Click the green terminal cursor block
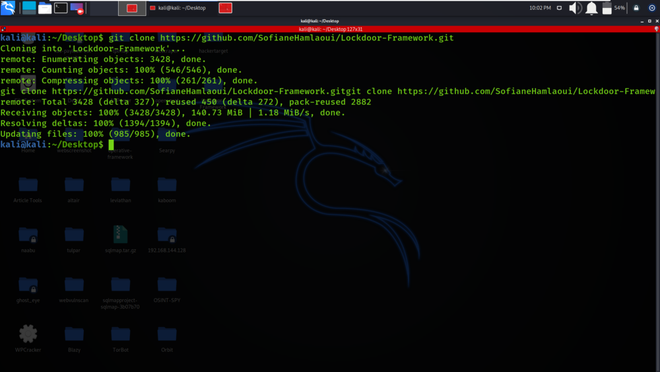The width and height of the screenshot is (660, 372). [x=111, y=145]
